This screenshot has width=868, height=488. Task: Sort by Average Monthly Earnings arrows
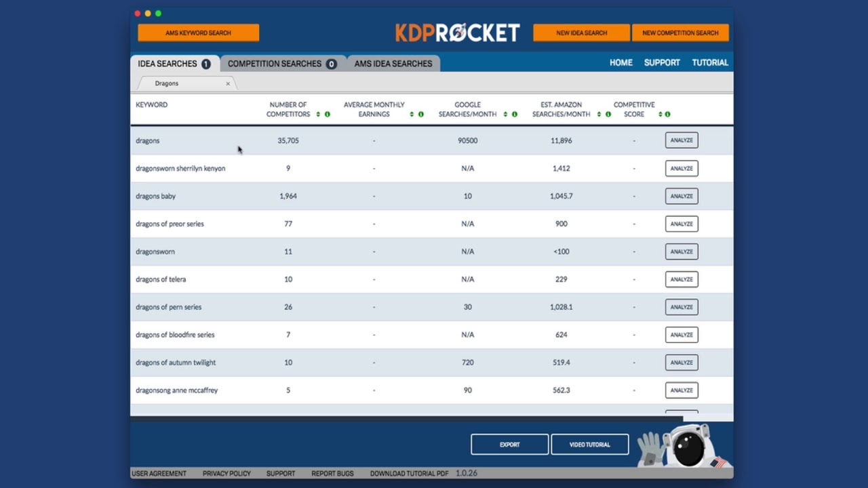[412, 115]
